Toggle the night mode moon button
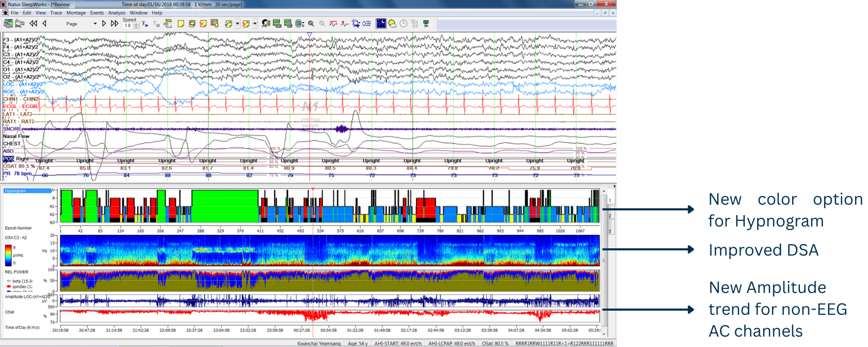The height and width of the screenshot is (347, 868). pos(381,23)
